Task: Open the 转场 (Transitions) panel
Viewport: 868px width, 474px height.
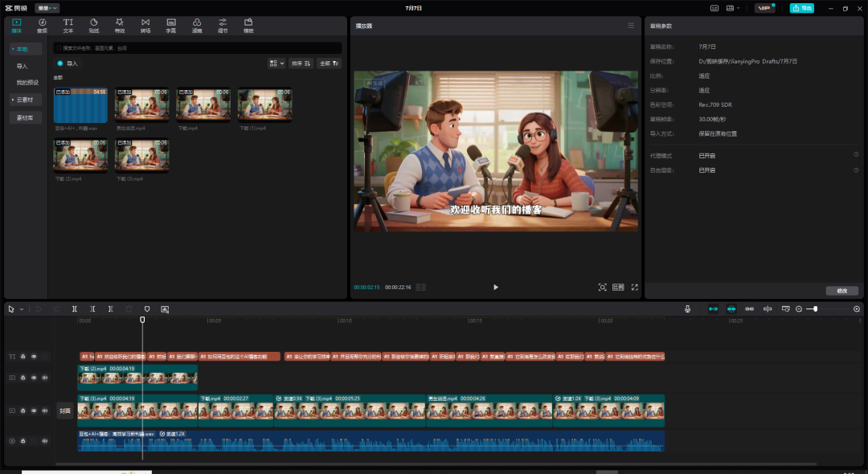Action: [x=145, y=25]
